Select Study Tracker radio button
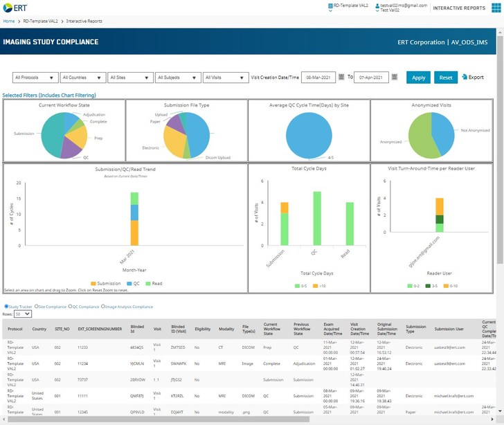The width and height of the screenshot is (504, 425). click(x=6, y=307)
